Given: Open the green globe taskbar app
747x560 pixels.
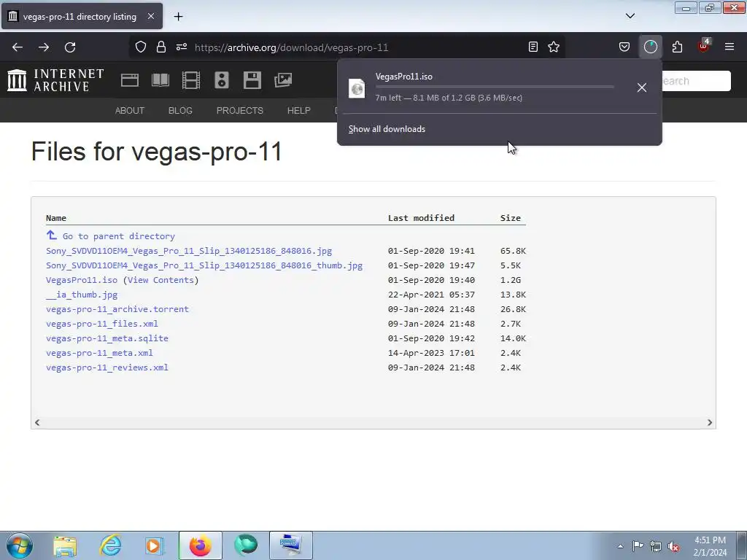Looking at the screenshot, I should [x=246, y=545].
